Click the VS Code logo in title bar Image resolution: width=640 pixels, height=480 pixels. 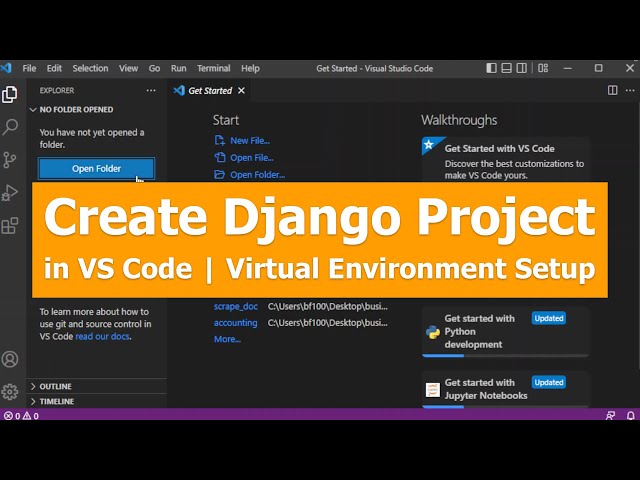(x=6, y=68)
